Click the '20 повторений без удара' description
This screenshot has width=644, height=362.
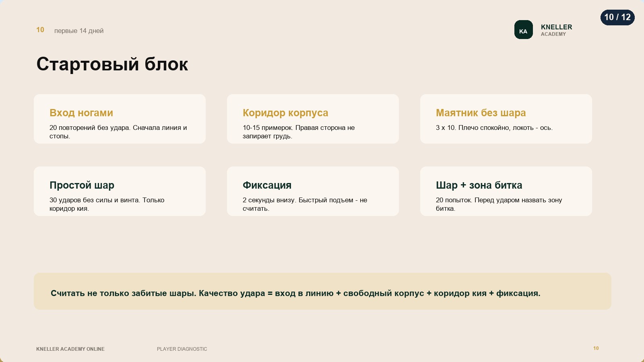pos(118,132)
